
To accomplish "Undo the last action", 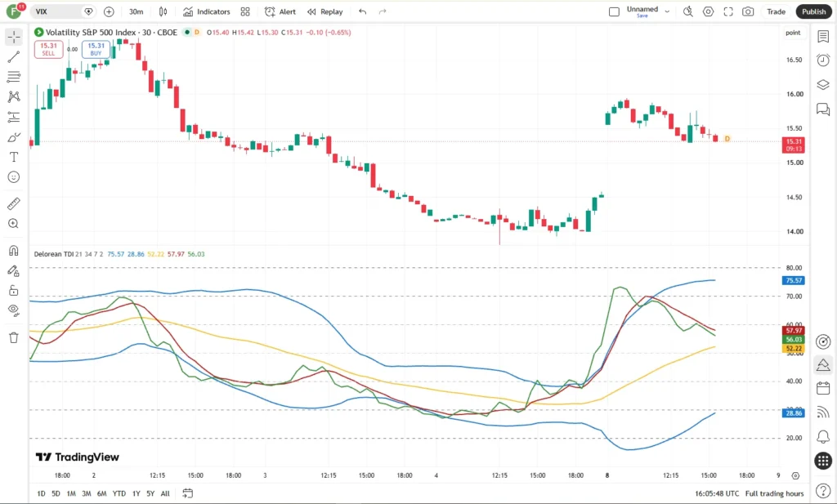I will click(x=363, y=11).
